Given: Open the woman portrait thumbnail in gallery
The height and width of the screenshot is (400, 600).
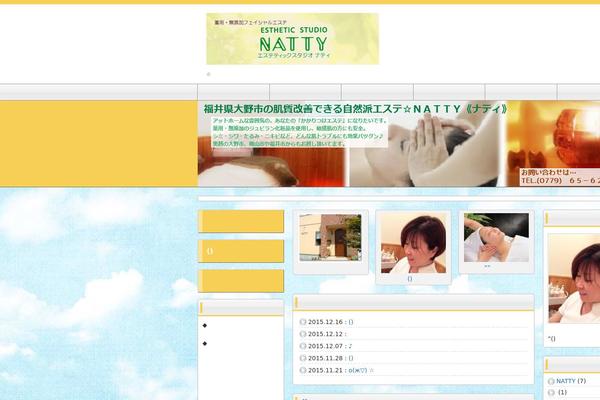Looking at the screenshot, I should pos(413,243).
